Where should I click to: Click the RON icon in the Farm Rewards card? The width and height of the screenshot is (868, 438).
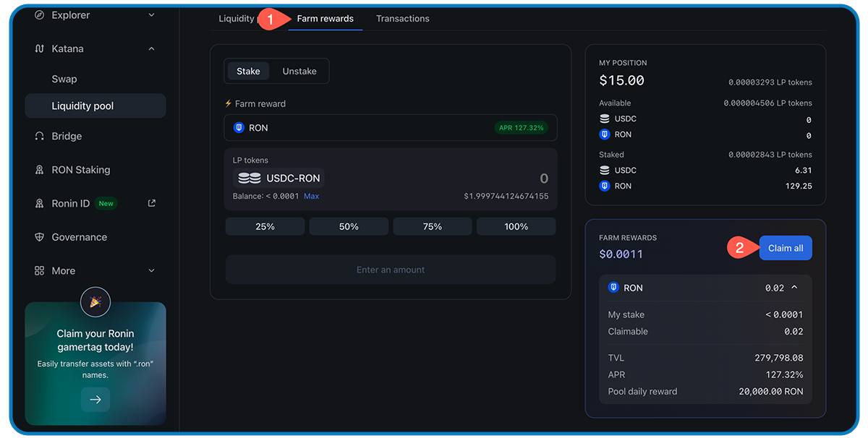pos(614,288)
